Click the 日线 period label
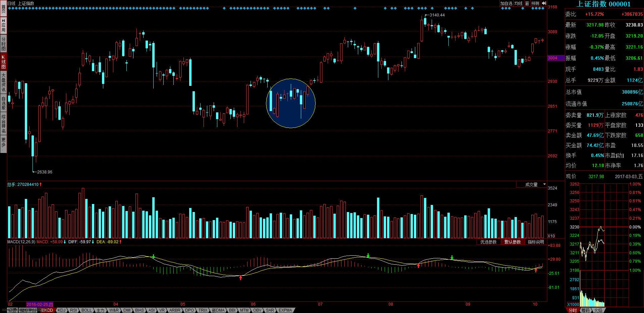644x313 pixels. (11, 3)
